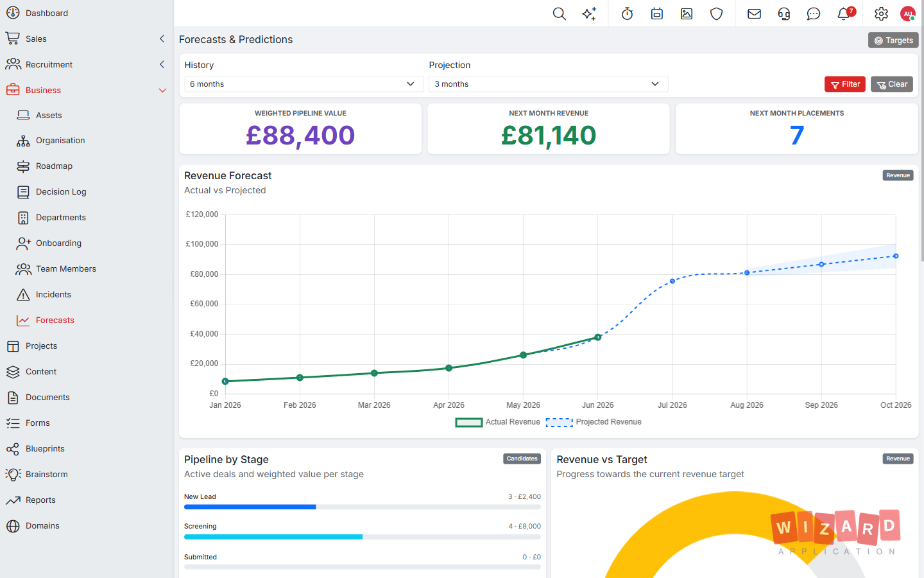Click the Oct 2026 projected data point
924x578 pixels.
pyautogui.click(x=896, y=256)
